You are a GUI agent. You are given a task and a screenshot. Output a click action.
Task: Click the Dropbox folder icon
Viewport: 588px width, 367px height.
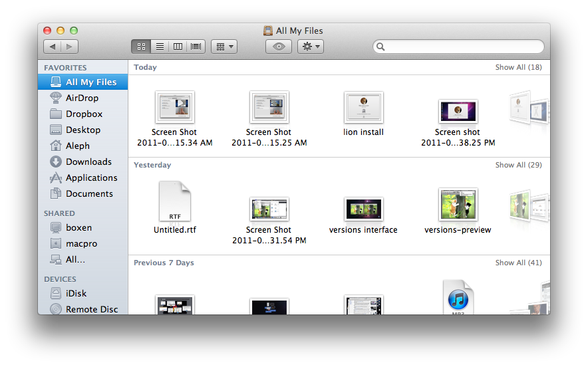(56, 114)
